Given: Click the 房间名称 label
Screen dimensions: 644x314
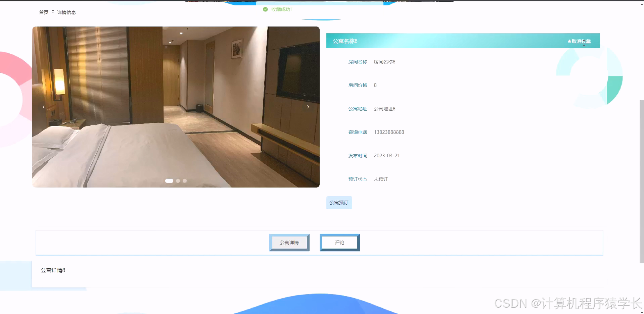Looking at the screenshot, I should coord(358,62).
